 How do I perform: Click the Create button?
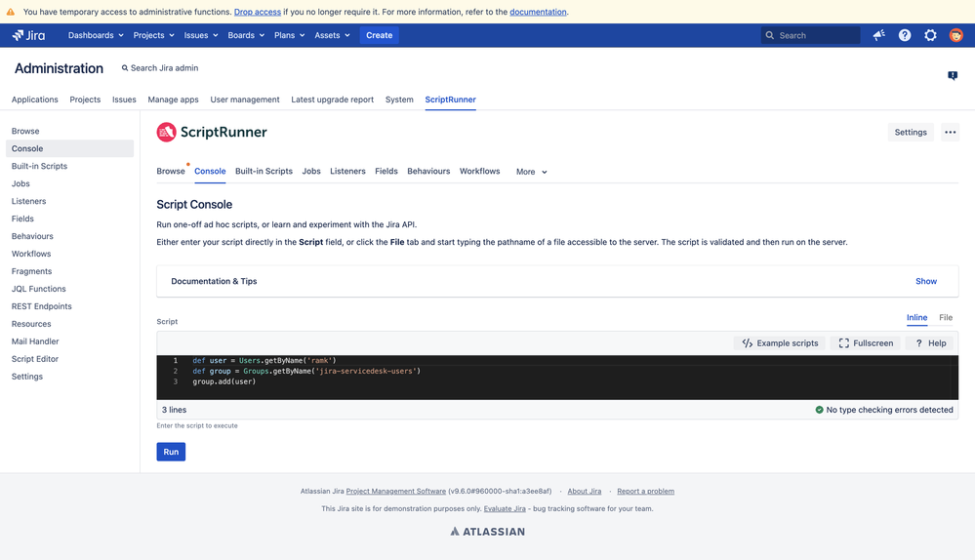[x=380, y=35]
